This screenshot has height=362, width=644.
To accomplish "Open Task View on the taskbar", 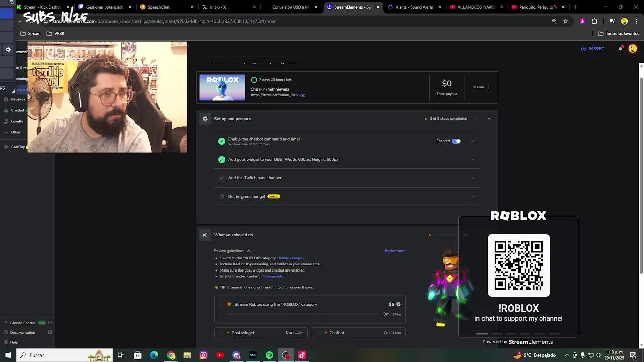I will pyautogui.click(x=121, y=355).
